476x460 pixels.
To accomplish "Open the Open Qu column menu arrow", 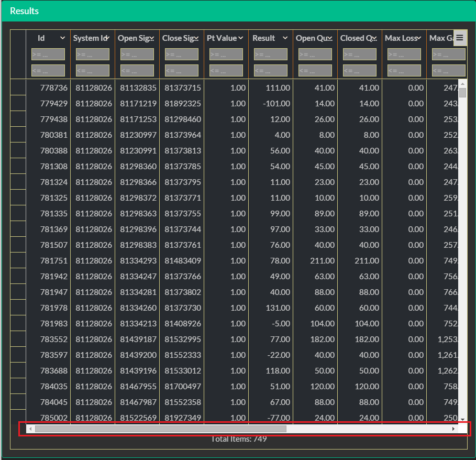I will point(330,38).
